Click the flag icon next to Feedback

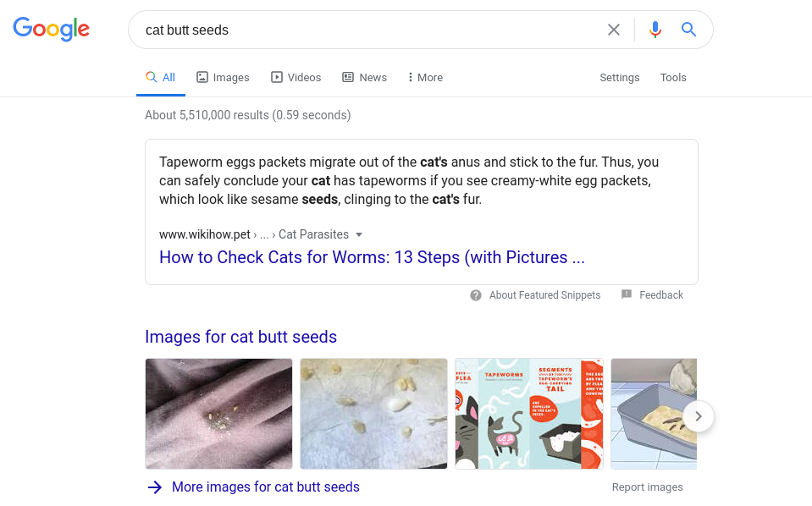(x=627, y=294)
